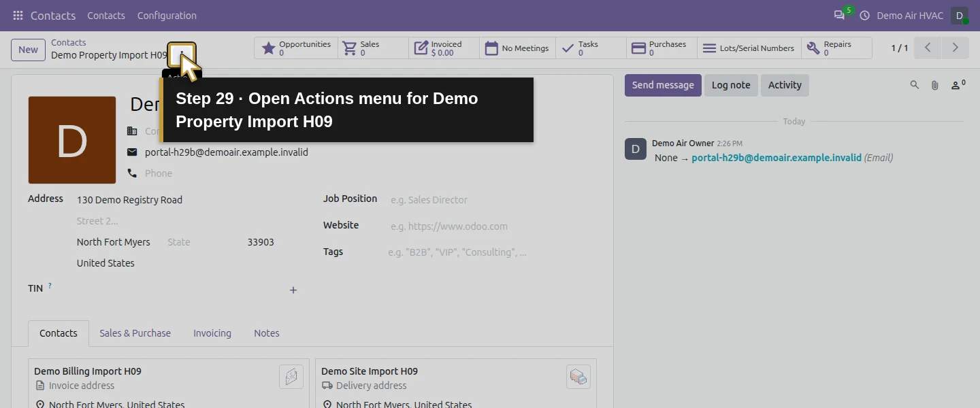Open the Contacts menu in navbar
980x408 pixels.
click(106, 15)
